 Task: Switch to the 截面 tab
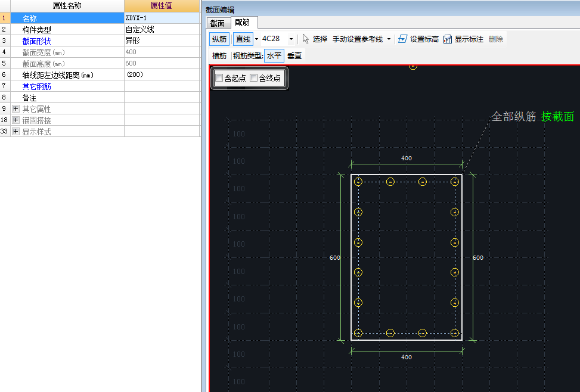(218, 23)
